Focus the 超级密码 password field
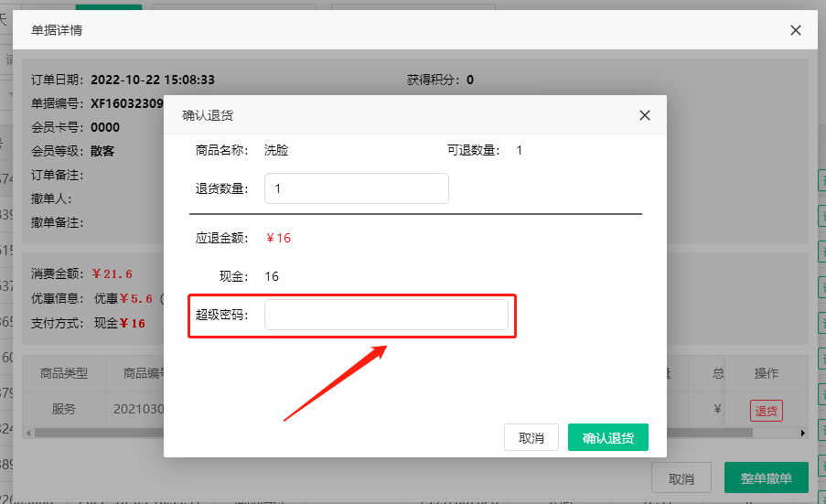This screenshot has width=826, height=504. (x=385, y=315)
